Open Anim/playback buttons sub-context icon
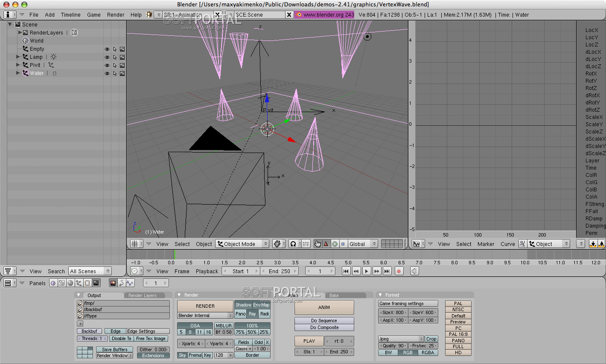Viewport: 606px width, 364px height. coord(122,283)
